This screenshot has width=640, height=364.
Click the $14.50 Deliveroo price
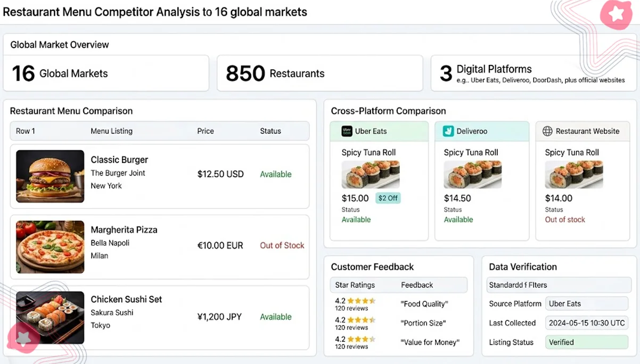(x=457, y=198)
